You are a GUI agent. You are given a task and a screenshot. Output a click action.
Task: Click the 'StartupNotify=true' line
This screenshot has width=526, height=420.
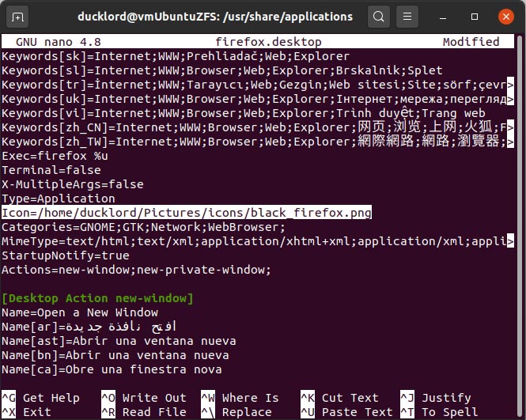coord(66,255)
